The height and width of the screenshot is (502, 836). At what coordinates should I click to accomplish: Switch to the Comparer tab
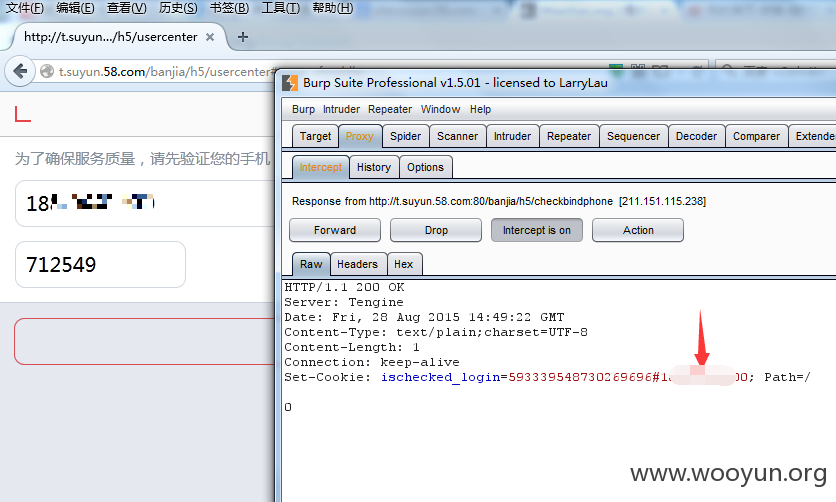pos(756,136)
